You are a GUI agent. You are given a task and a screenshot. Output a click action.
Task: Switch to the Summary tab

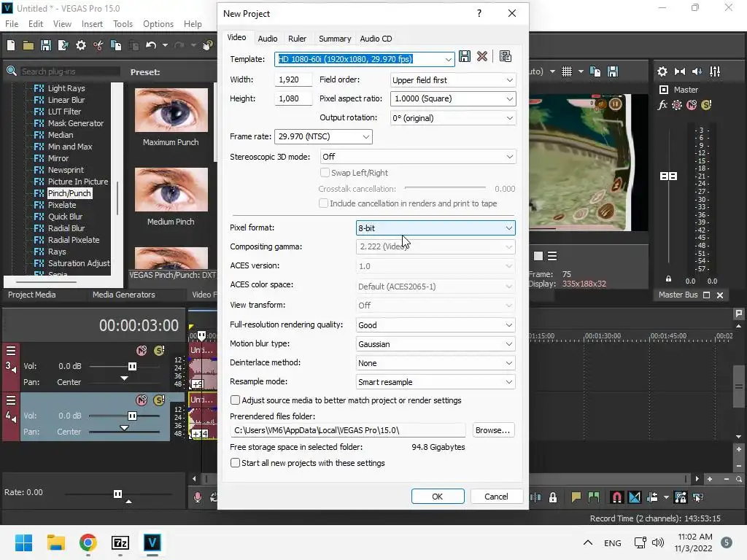pos(334,39)
